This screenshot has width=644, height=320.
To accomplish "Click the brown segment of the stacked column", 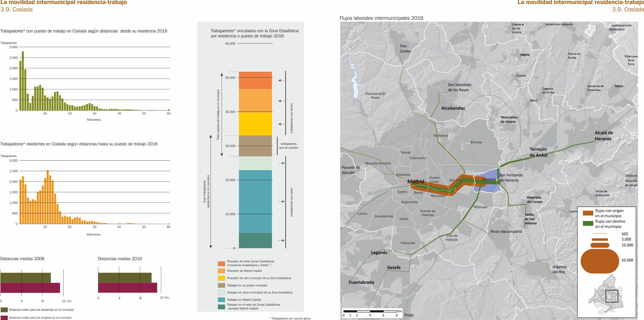I will [255, 146].
